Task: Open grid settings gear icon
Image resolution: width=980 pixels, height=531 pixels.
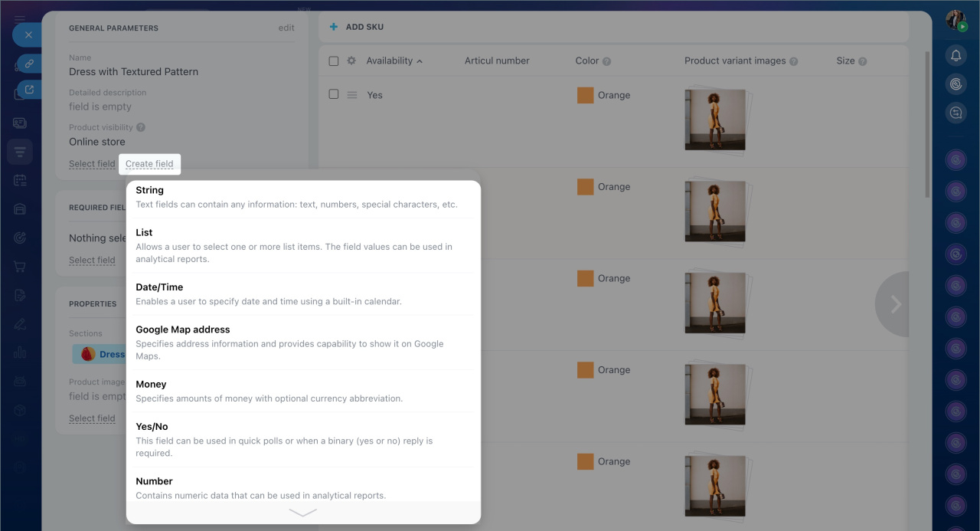Action: point(351,61)
